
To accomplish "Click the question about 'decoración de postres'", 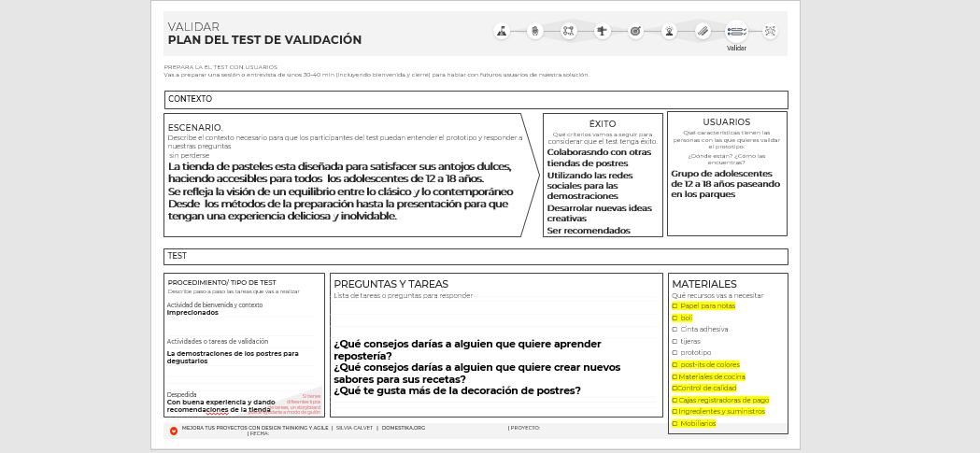I will tap(457, 391).
